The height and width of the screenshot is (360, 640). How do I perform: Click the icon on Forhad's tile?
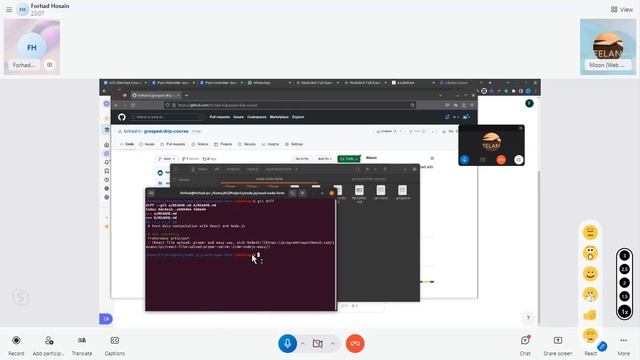[x=49, y=64]
